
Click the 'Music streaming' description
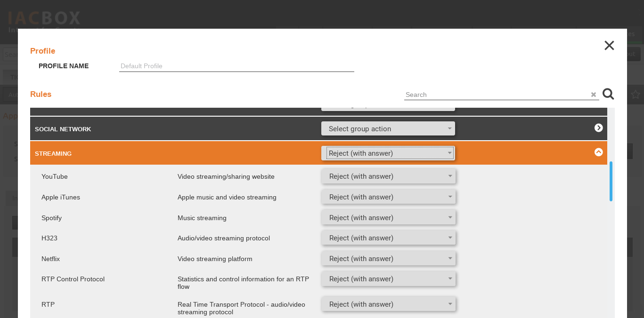point(202,218)
